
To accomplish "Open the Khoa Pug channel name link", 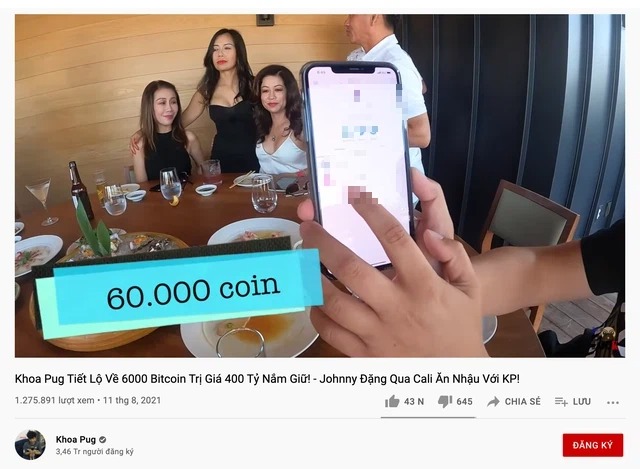I will (x=76, y=440).
